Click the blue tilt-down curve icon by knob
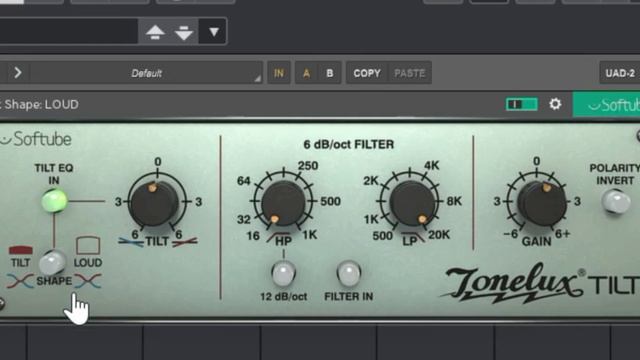The image size is (640, 360). click(x=131, y=242)
